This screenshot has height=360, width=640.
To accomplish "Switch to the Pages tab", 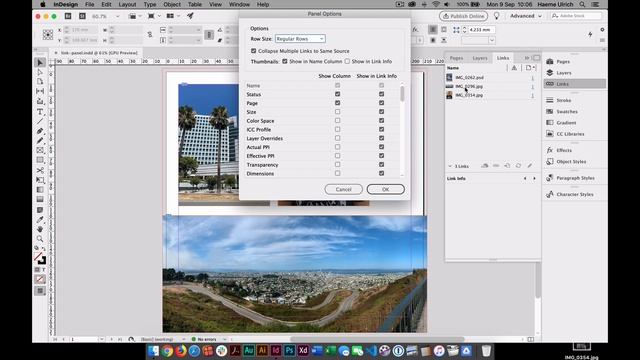I will click(x=456, y=58).
